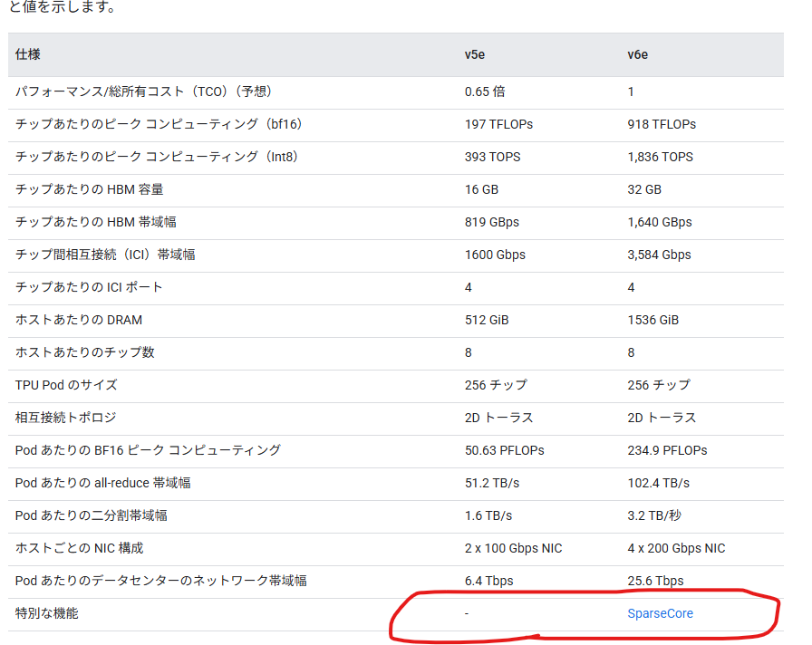Click the チップあたりの HBM 帯域幅 label
The image size is (812, 645).
coord(96,222)
